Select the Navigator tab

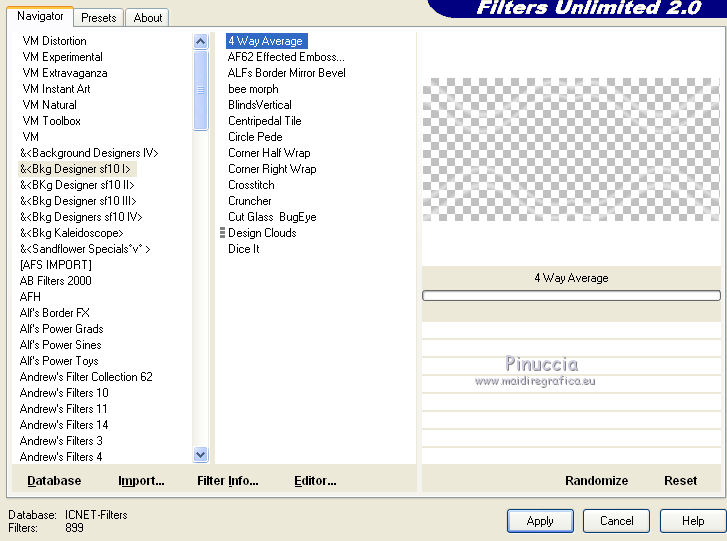pos(40,16)
